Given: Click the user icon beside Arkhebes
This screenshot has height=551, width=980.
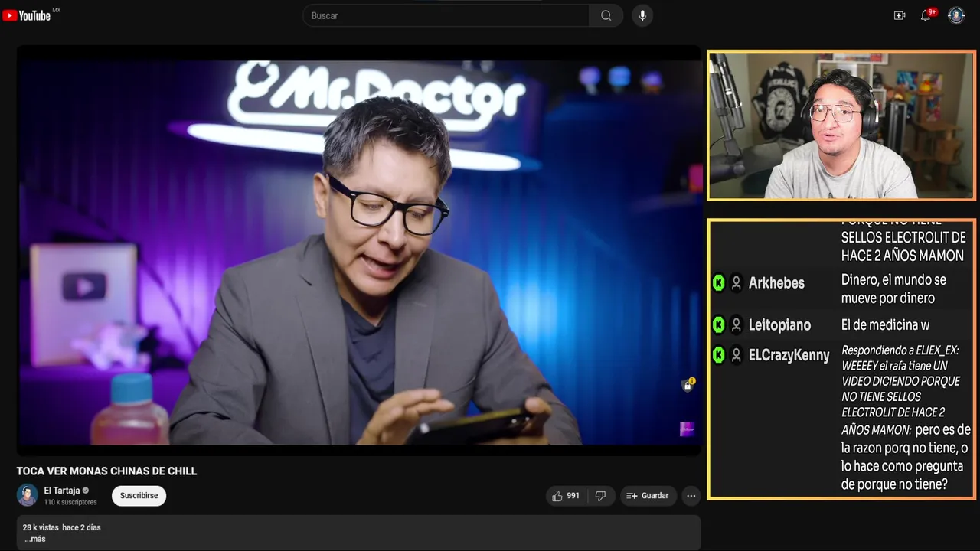Looking at the screenshot, I should [737, 283].
